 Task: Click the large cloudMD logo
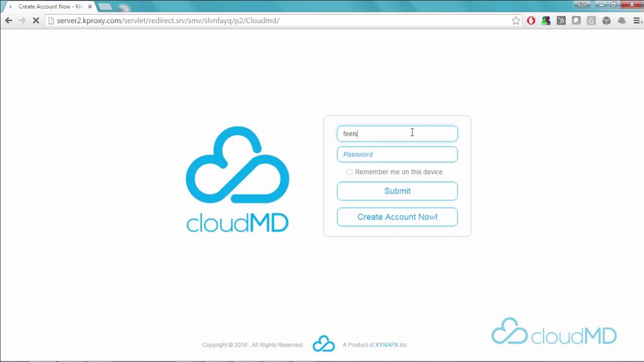[x=237, y=179]
